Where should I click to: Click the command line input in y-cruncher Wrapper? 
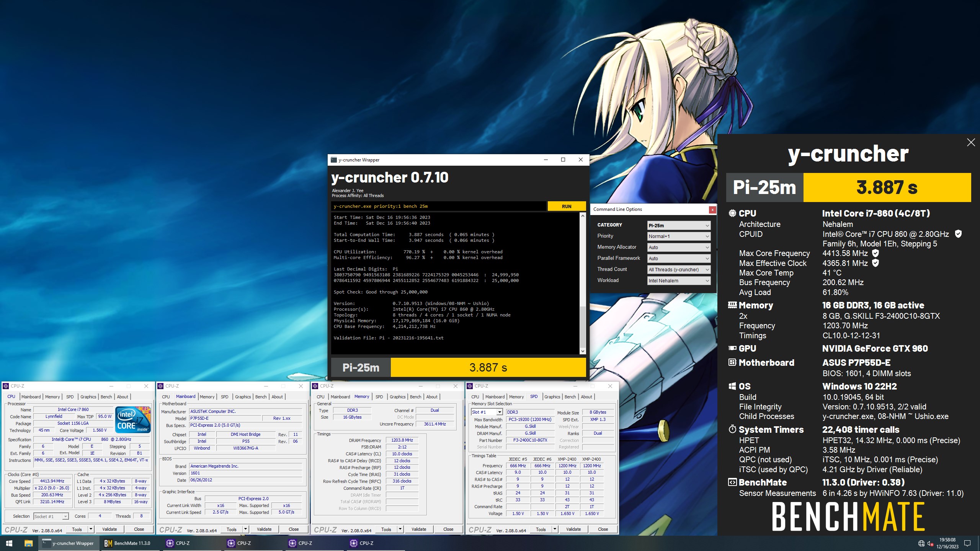coord(439,206)
